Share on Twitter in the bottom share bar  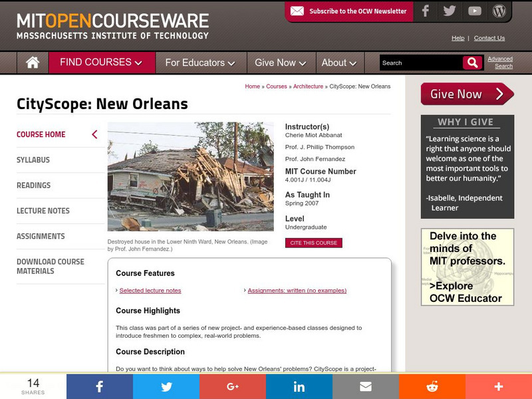[166, 386]
